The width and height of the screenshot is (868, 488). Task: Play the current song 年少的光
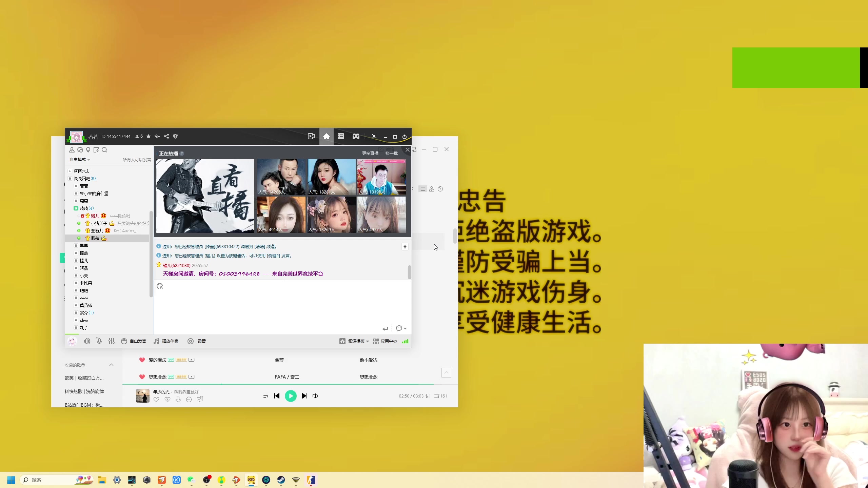pyautogui.click(x=291, y=396)
